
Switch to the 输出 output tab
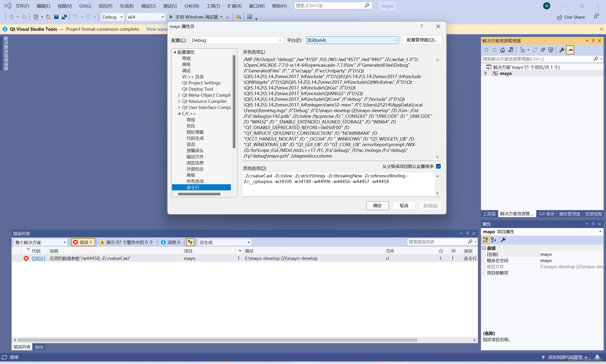tap(39, 347)
